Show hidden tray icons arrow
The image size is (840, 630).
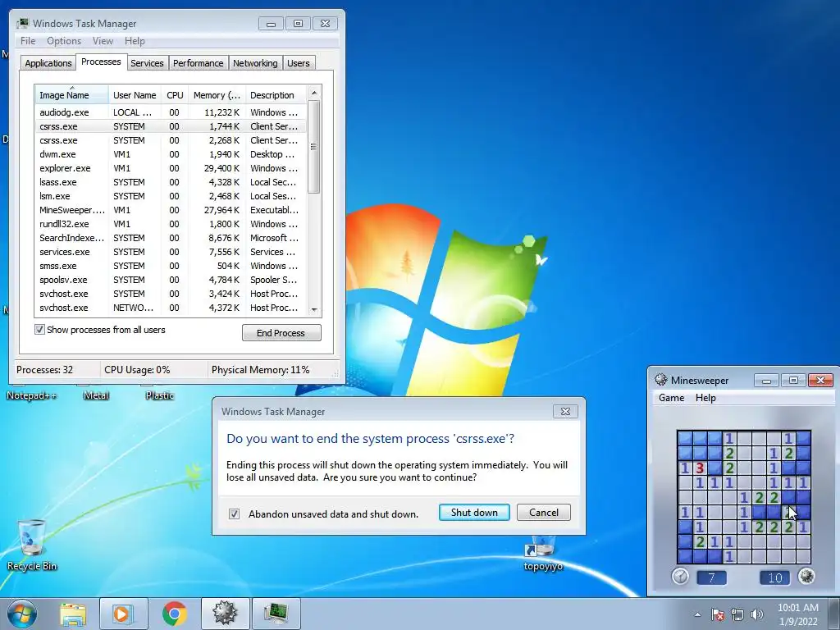[x=697, y=614]
